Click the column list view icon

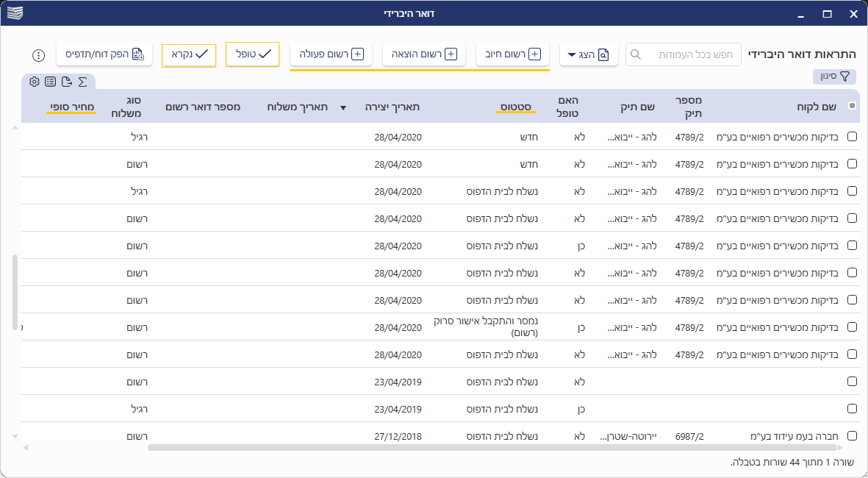click(x=50, y=82)
